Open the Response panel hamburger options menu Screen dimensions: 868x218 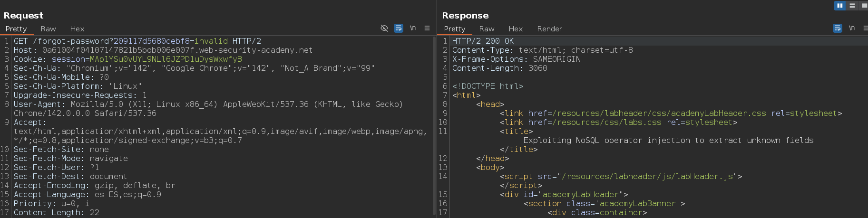[x=865, y=28]
